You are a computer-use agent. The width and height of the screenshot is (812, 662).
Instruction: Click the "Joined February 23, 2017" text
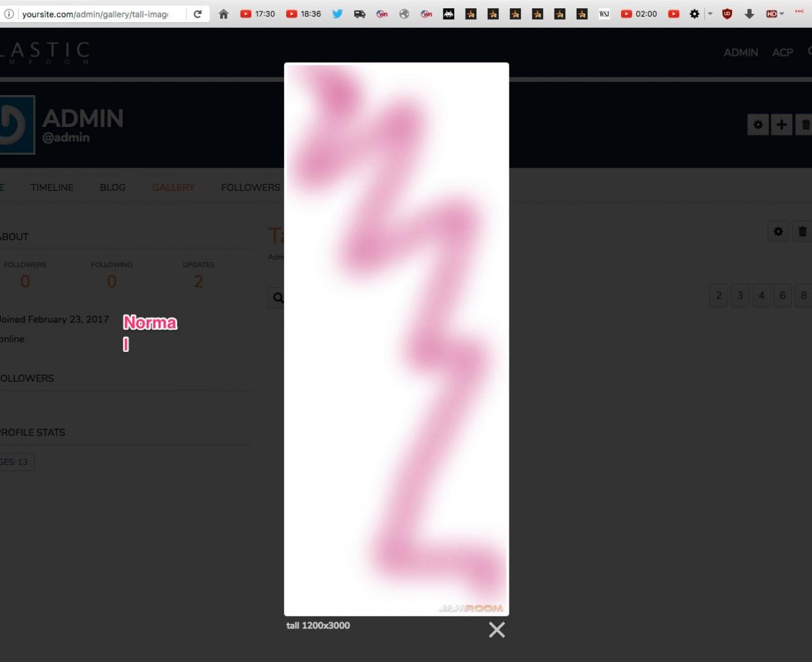[x=54, y=320]
